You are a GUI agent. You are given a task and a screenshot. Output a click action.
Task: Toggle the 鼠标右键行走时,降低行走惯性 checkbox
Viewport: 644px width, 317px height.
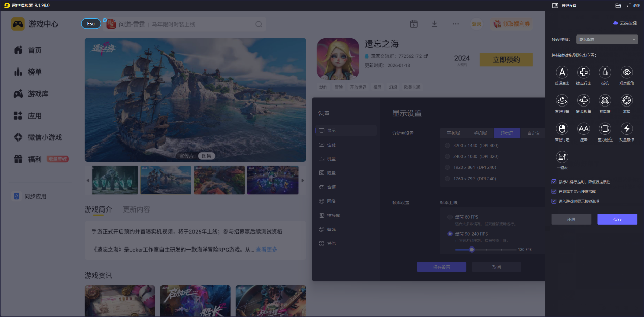click(554, 182)
